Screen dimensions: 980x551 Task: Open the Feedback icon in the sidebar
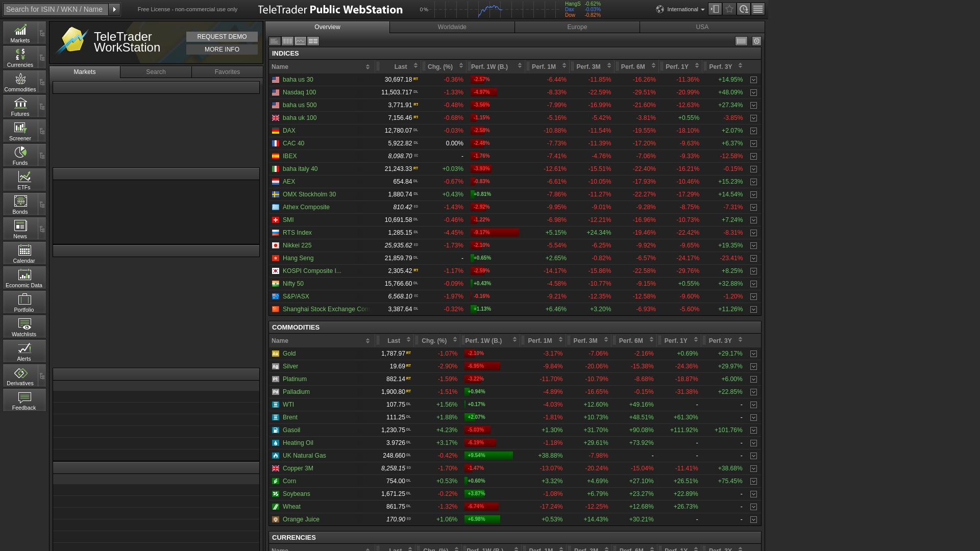click(23, 400)
